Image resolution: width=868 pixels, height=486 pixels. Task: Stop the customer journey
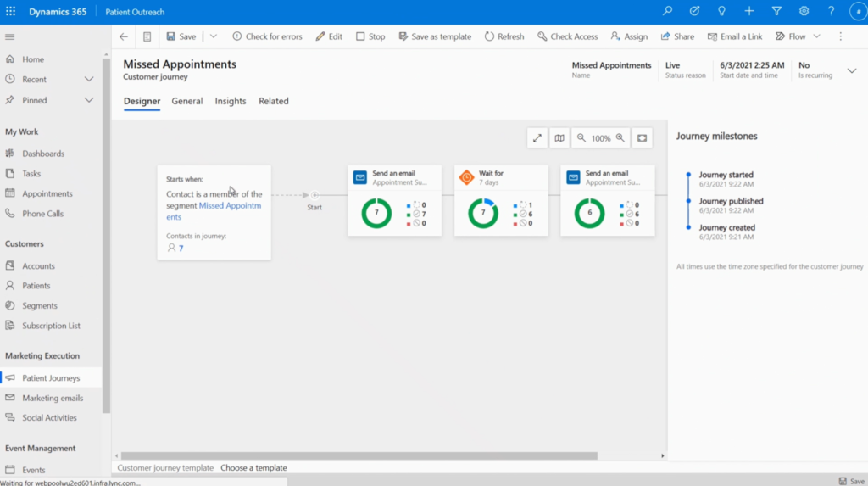tap(370, 36)
